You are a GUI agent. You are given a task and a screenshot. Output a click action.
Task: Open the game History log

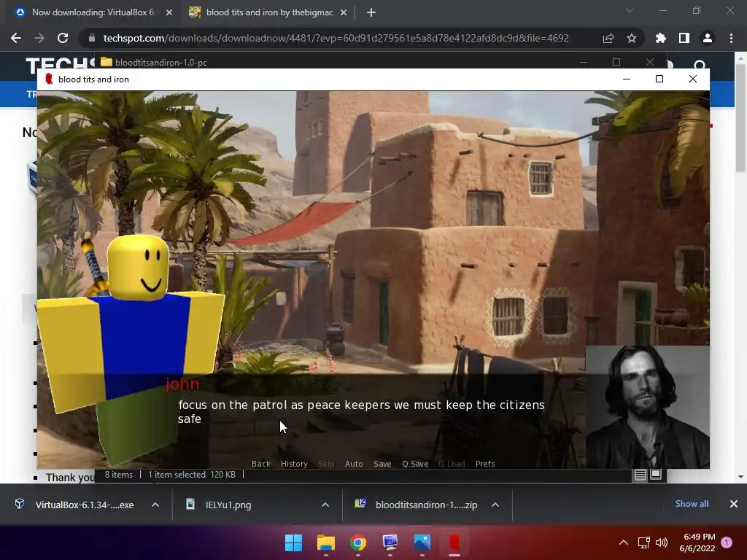(294, 464)
